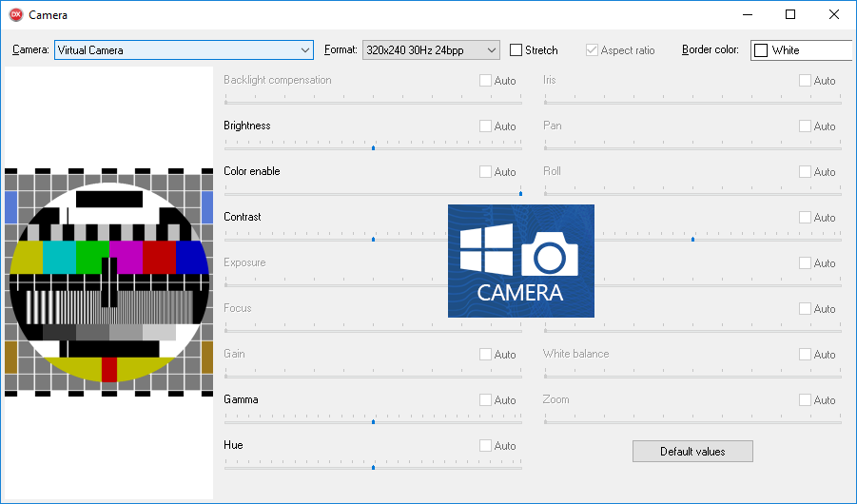Click the Color enable label

[x=251, y=171]
